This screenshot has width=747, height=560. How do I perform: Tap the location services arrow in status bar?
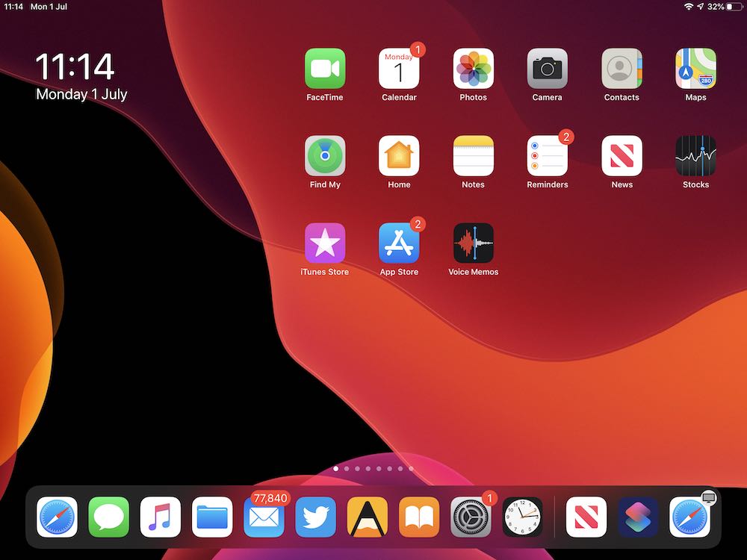[x=701, y=7]
